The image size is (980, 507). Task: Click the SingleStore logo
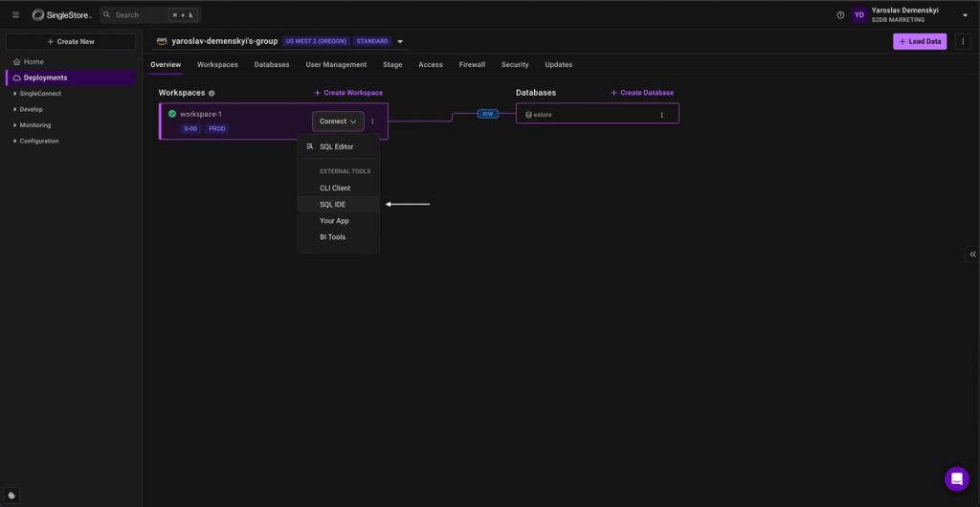62,15
